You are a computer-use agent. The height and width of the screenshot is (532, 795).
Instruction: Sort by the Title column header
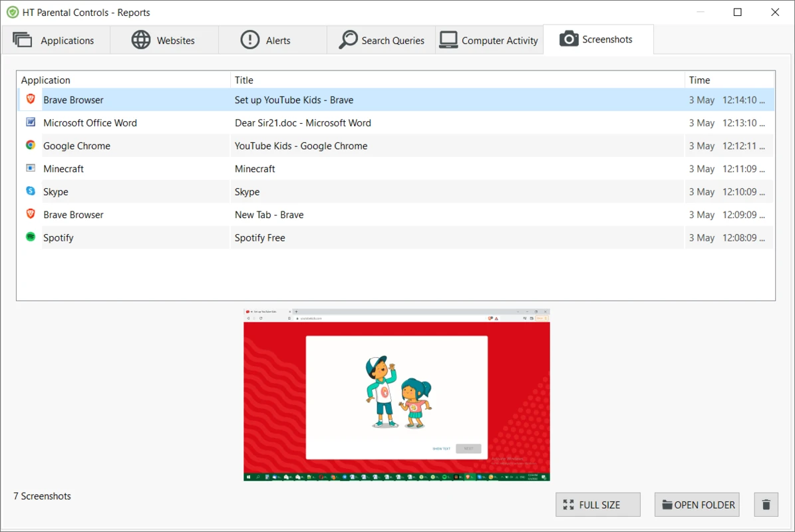point(457,80)
